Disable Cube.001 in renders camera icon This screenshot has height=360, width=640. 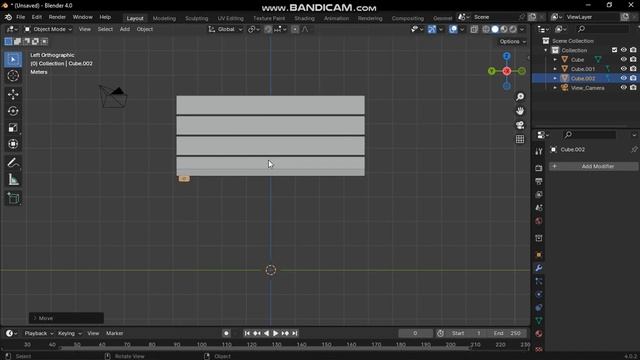coord(633,69)
